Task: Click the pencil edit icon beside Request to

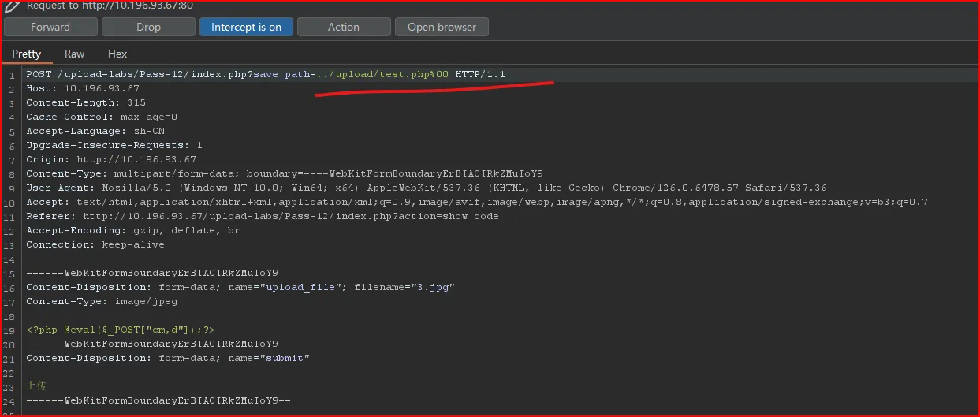Action: pyautogui.click(x=11, y=6)
